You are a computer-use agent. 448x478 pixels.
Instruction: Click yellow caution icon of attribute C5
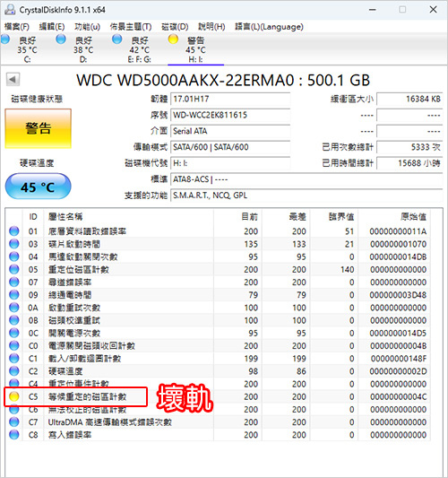tap(14, 396)
